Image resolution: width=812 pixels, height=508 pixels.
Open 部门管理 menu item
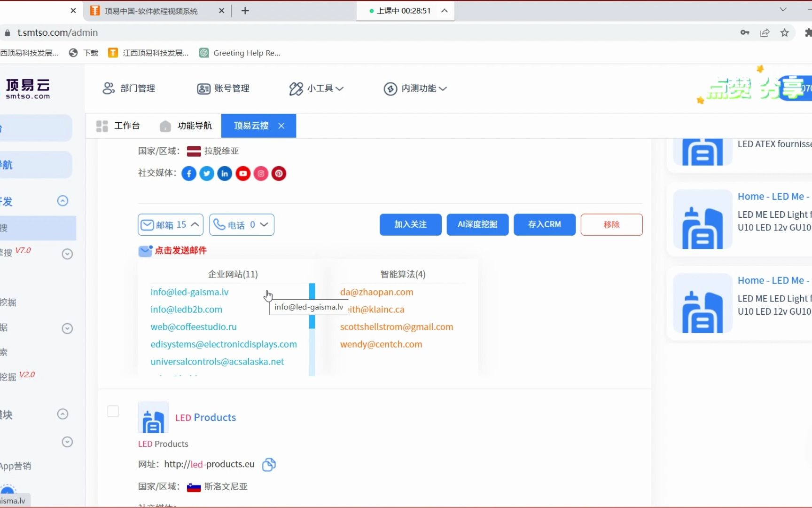tap(129, 88)
